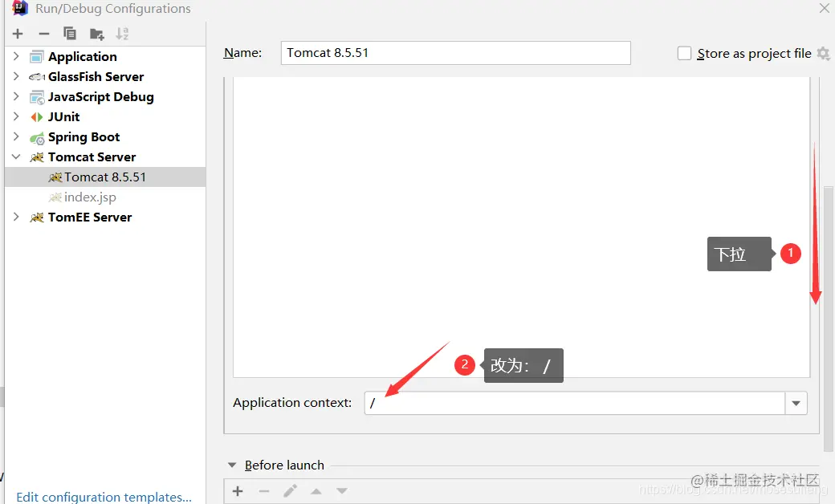This screenshot has width=835, height=504.
Task: Click the move-down arrow in Before launch
Action: [341, 490]
